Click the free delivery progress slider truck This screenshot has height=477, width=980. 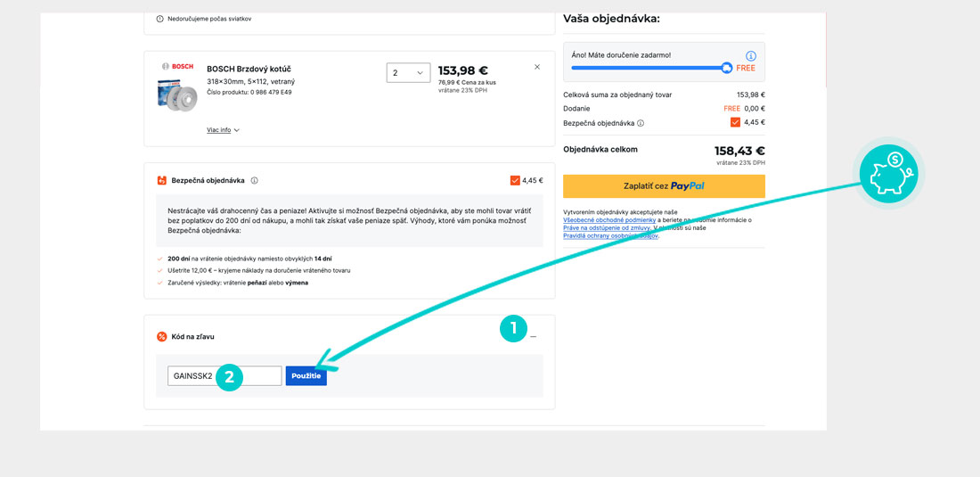[x=727, y=68]
